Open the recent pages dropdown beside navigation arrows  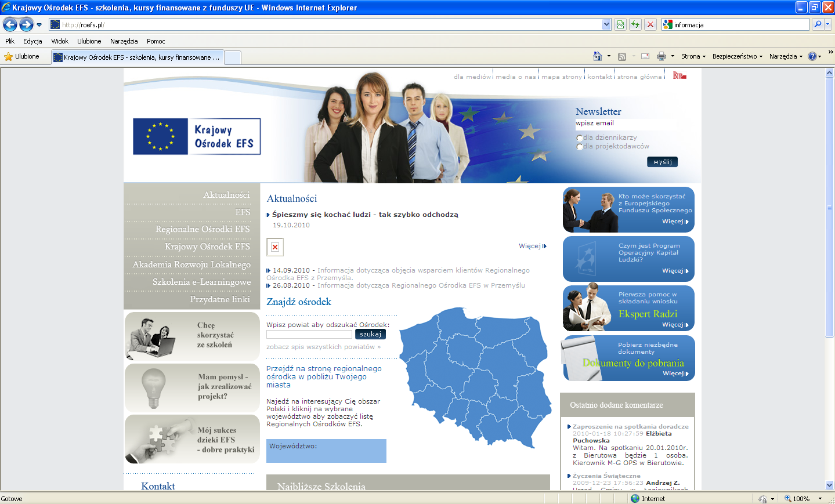(x=39, y=25)
